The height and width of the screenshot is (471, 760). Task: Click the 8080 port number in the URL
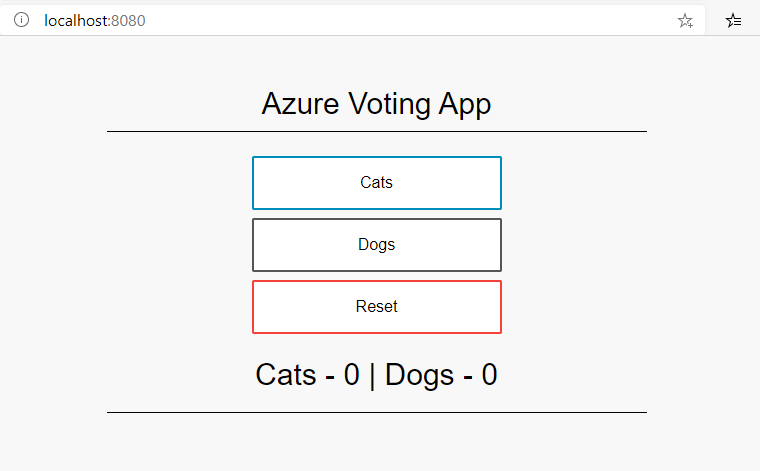(129, 20)
